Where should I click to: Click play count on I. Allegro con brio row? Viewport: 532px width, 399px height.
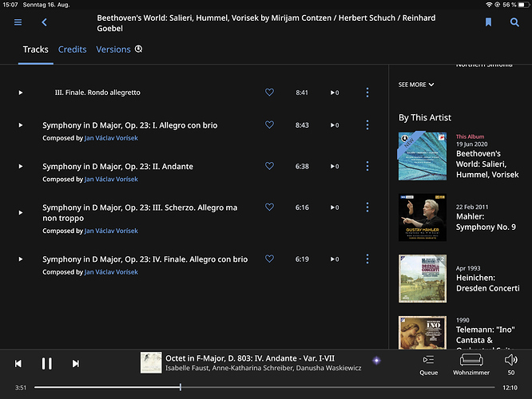click(x=335, y=125)
